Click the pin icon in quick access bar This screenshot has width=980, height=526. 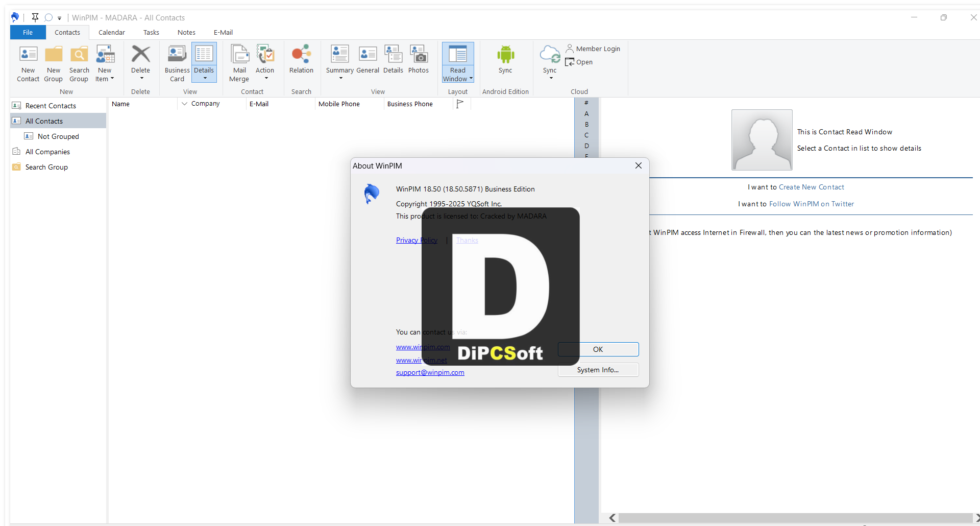(35, 17)
